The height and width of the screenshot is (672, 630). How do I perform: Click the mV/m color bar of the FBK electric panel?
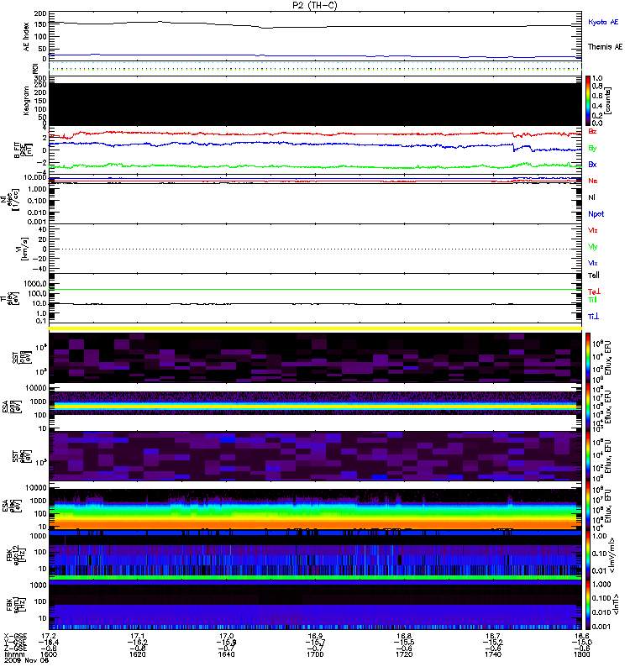[588, 555]
